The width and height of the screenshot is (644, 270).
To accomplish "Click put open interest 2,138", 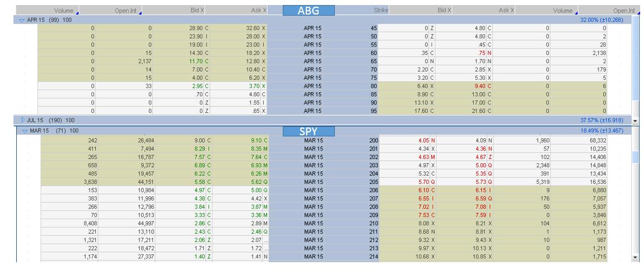I will pyautogui.click(x=598, y=53).
